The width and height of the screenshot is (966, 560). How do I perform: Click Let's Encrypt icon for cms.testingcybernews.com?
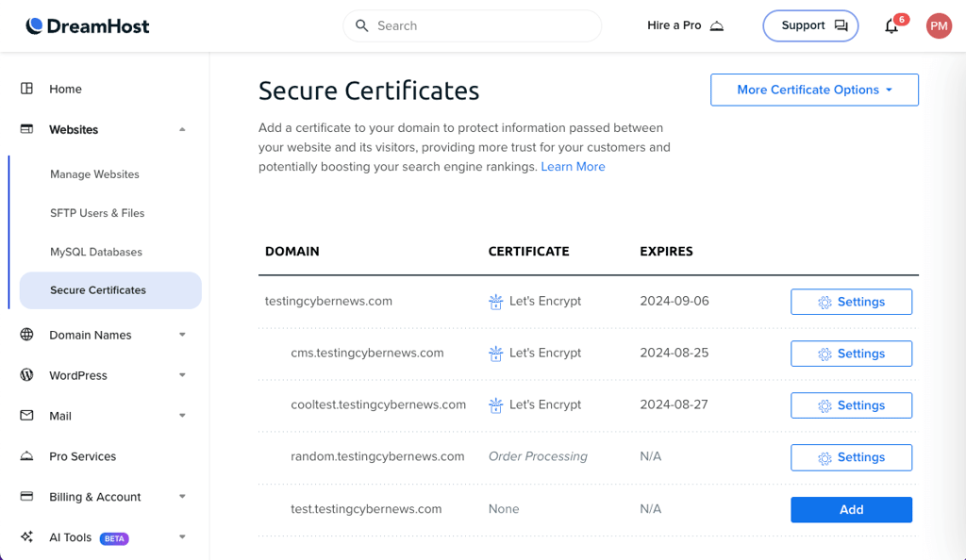(x=495, y=354)
